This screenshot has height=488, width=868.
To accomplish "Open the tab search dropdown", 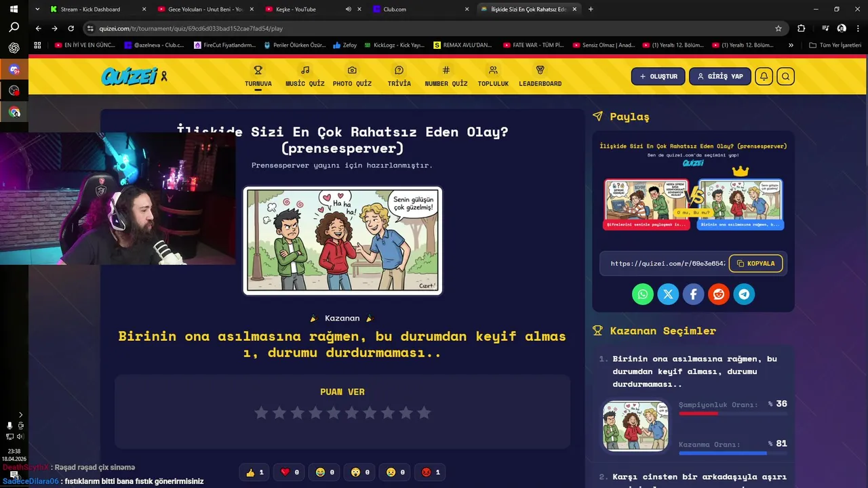I will pyautogui.click(x=37, y=9).
